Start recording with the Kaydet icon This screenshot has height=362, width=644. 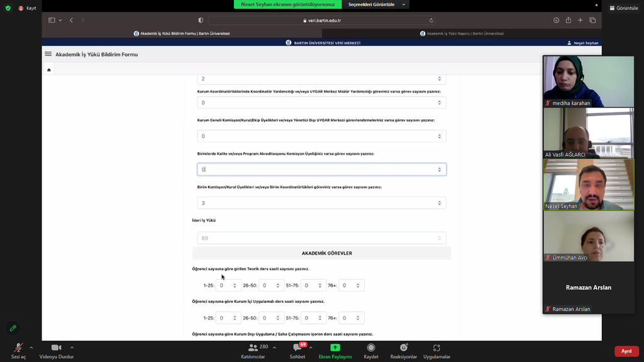click(x=371, y=348)
